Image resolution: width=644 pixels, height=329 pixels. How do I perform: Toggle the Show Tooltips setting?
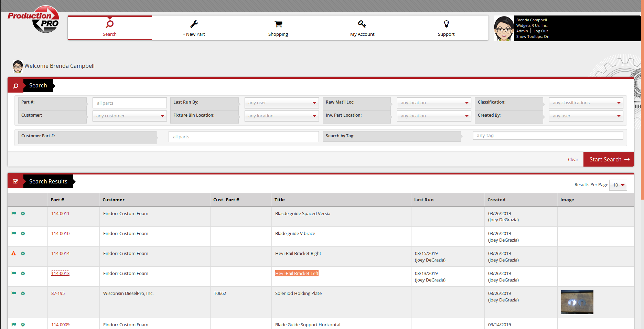click(533, 36)
